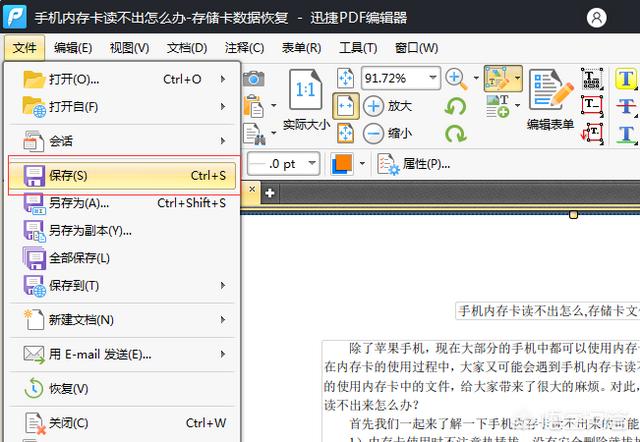This screenshot has height=442, width=640.
Task: Click the 迅捷PDF编辑器 app logo icon
Action: click(14, 17)
